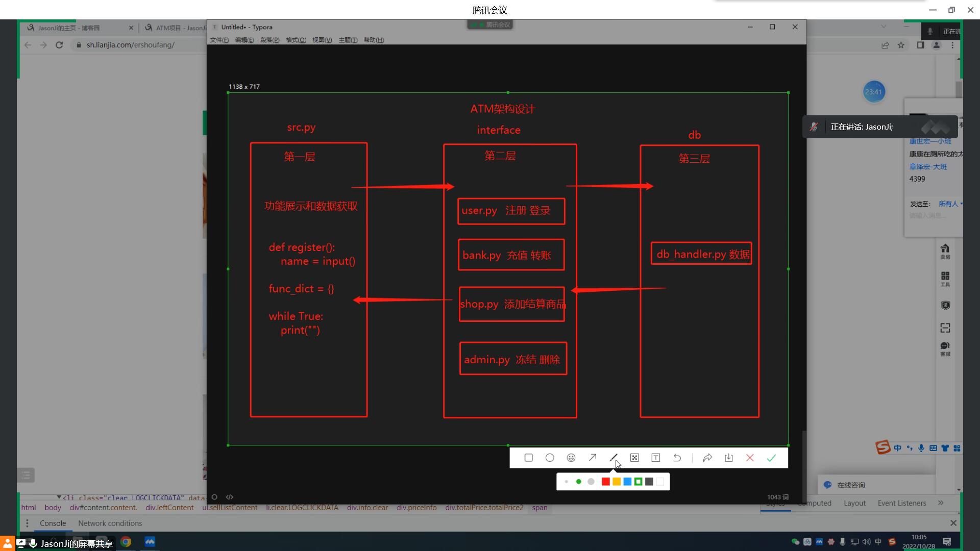
Task: Undo the last screenshot annotation
Action: 677,458
